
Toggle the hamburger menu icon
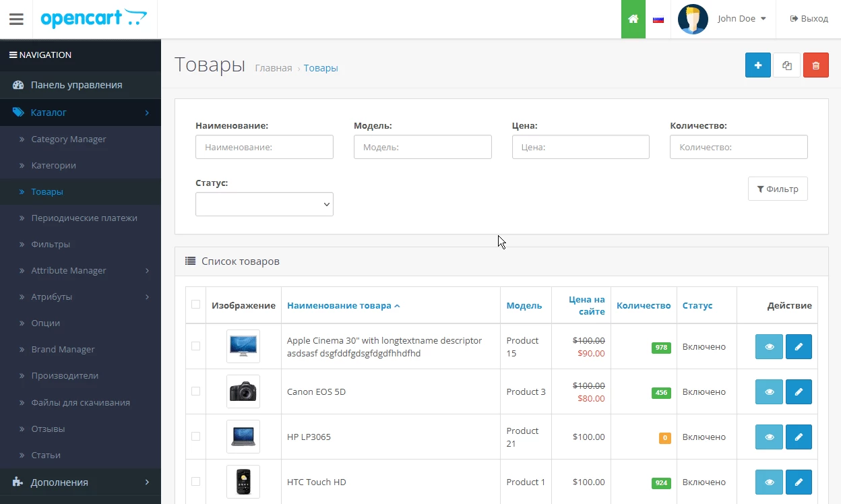tap(16, 19)
